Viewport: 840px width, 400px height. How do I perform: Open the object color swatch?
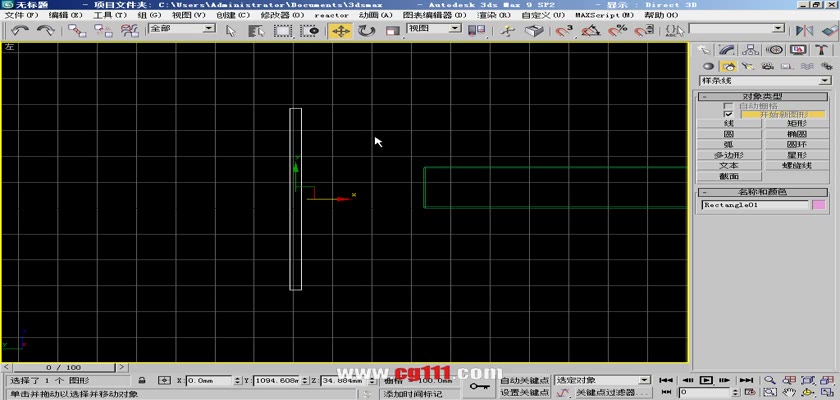click(x=819, y=205)
